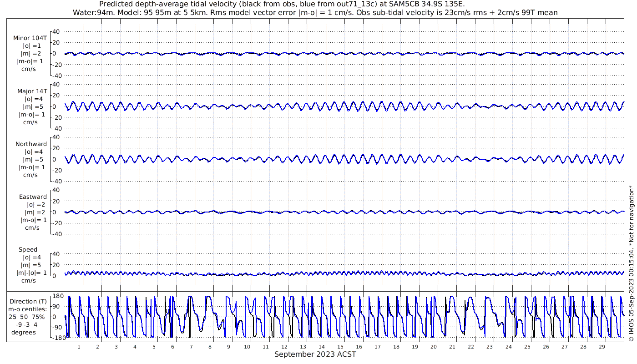The height and width of the screenshot is (364, 637).
Task: Click day 15 on the date axis
Action: (x=340, y=347)
